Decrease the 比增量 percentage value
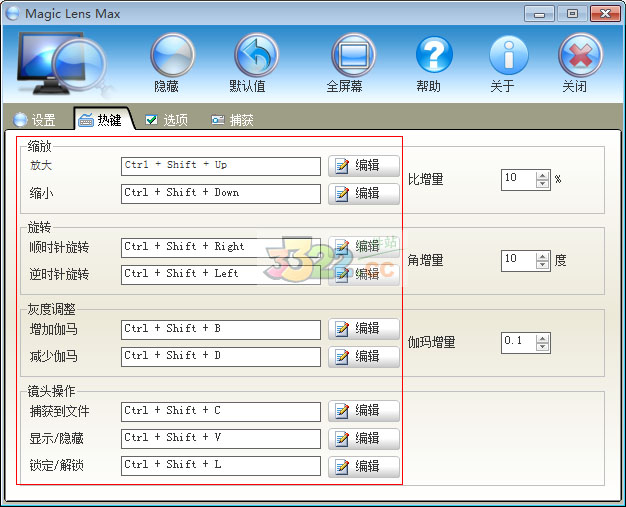Screen dimensions: 626x507 point(542,184)
